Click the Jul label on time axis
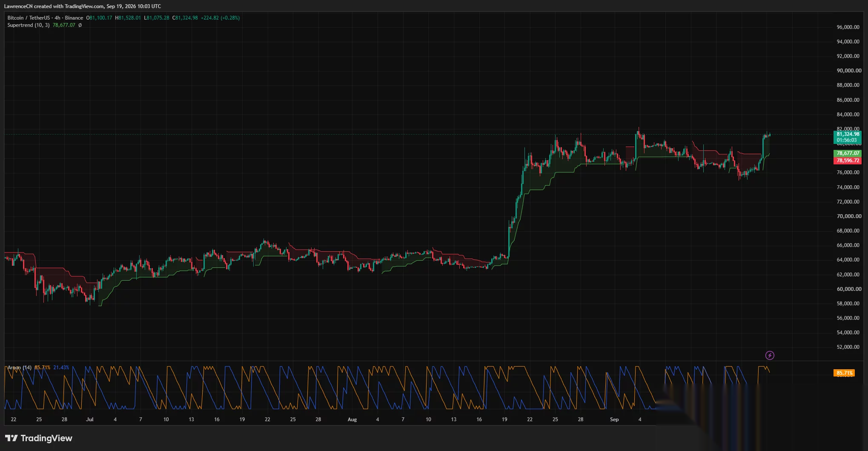Image resolution: width=868 pixels, height=451 pixels. point(89,419)
